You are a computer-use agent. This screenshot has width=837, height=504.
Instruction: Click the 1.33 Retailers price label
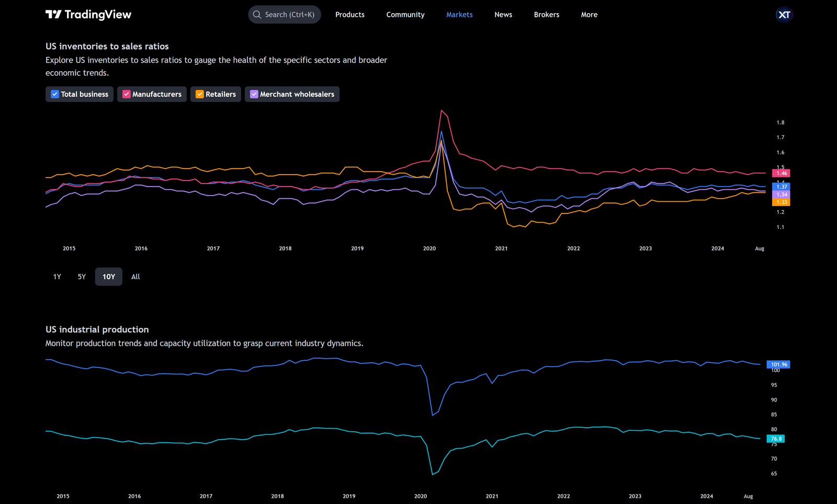(x=780, y=202)
